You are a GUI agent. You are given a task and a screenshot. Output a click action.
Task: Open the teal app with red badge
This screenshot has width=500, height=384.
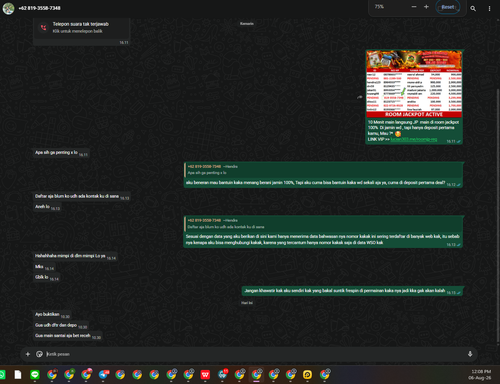tap(223, 374)
